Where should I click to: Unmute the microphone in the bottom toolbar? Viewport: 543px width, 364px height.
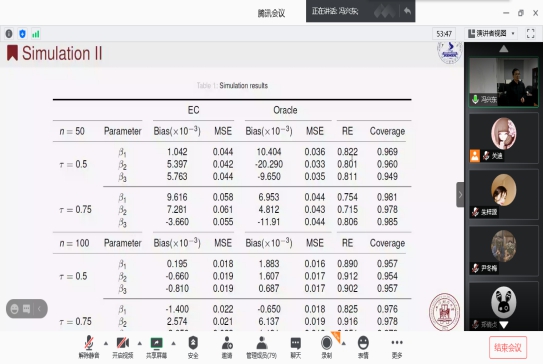[89, 347]
